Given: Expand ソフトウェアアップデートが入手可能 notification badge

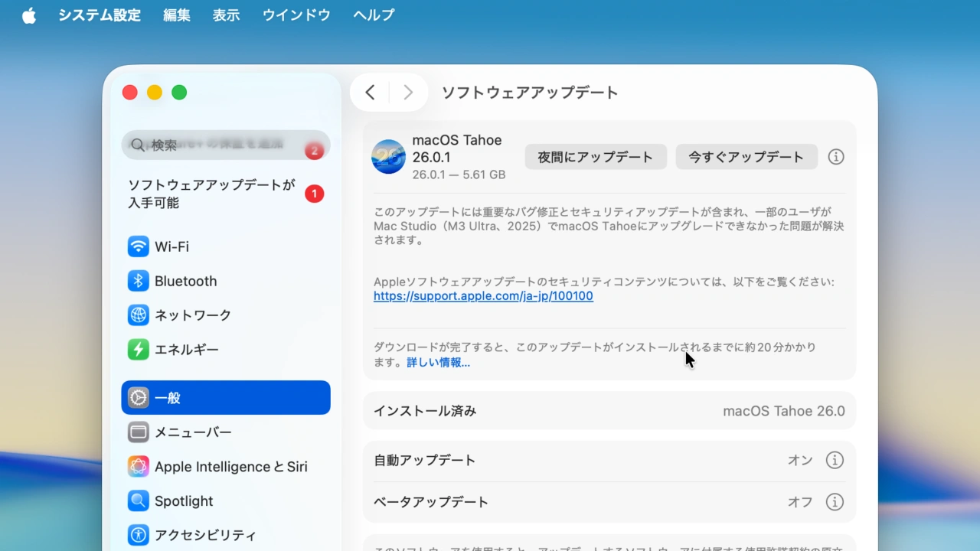Looking at the screenshot, I should [x=314, y=194].
